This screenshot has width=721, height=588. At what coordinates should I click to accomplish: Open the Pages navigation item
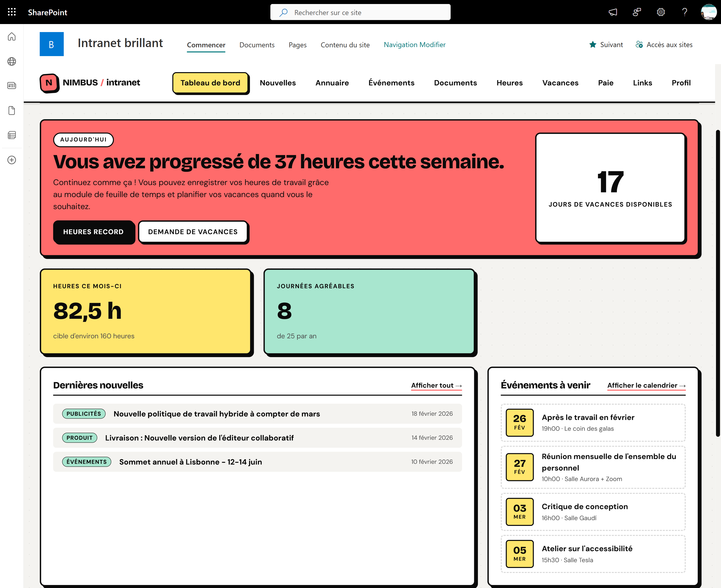coord(297,45)
